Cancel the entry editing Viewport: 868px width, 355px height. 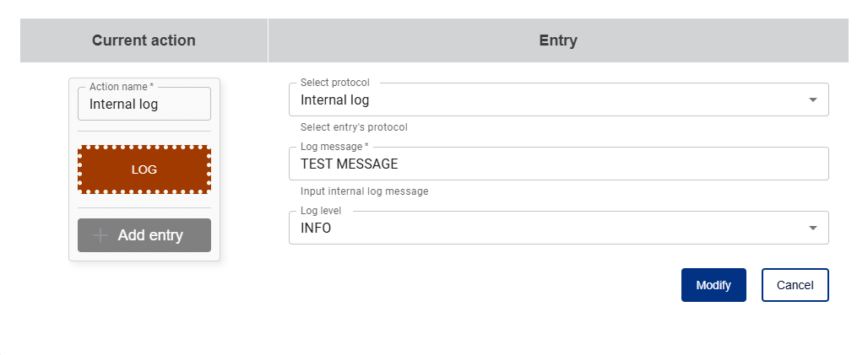[x=795, y=285]
